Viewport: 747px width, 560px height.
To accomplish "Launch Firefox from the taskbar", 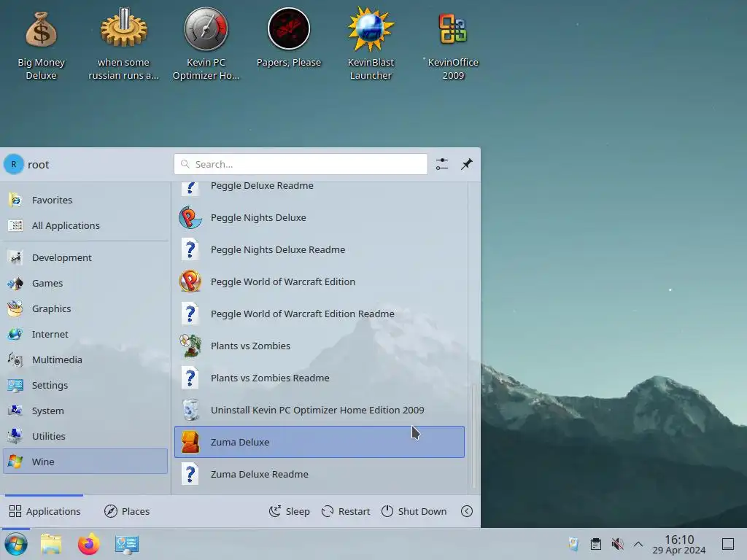I will (x=88, y=544).
